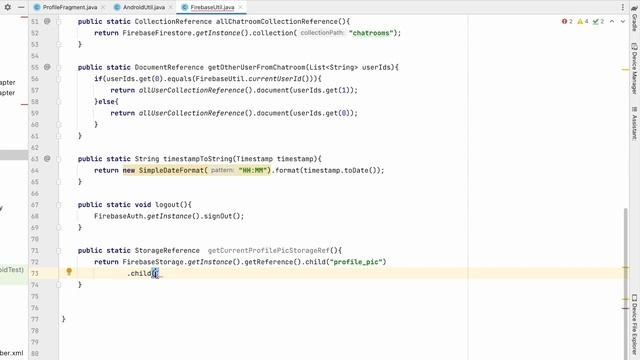Show the errors count indicator

click(567, 21)
